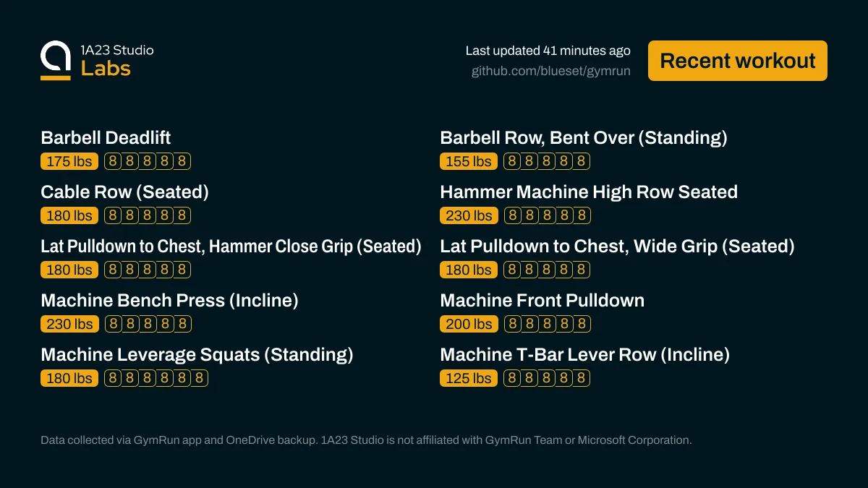
Task: Open the github.com/blueset/gymrun link
Action: click(550, 71)
